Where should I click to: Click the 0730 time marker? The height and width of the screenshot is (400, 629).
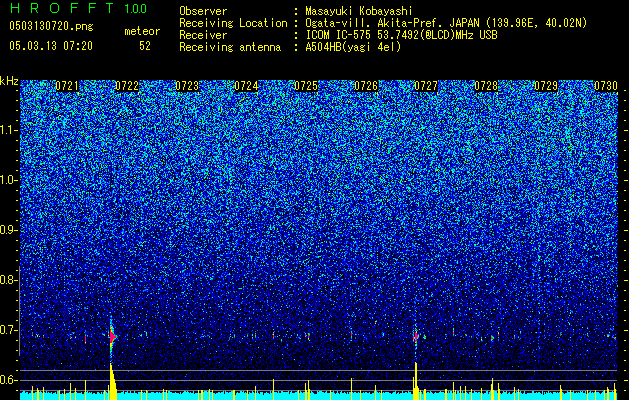pos(606,86)
